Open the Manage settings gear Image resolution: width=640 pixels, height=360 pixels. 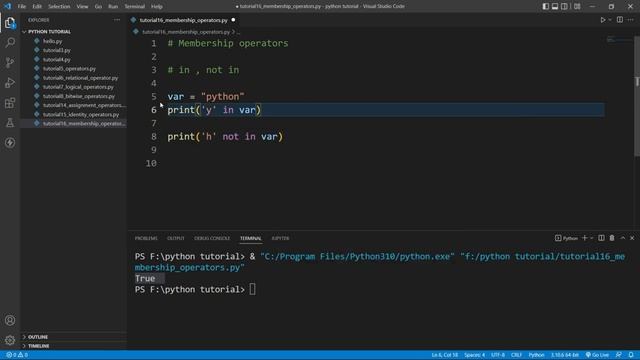click(10, 340)
